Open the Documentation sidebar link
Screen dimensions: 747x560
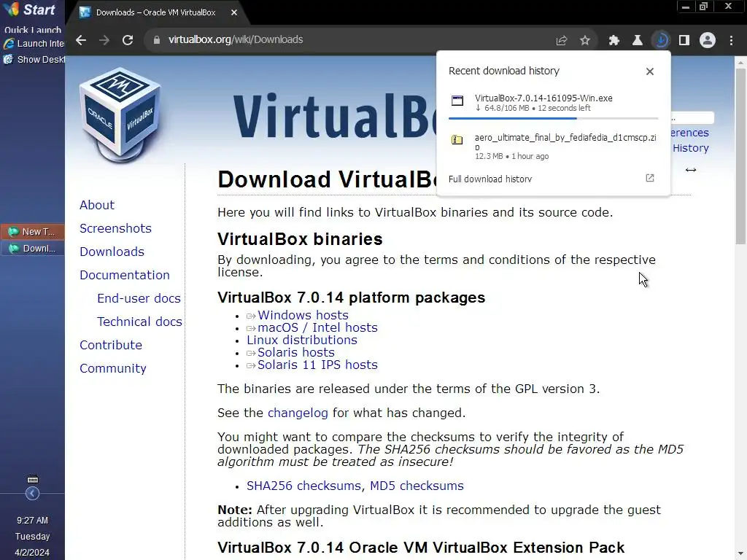tap(125, 275)
